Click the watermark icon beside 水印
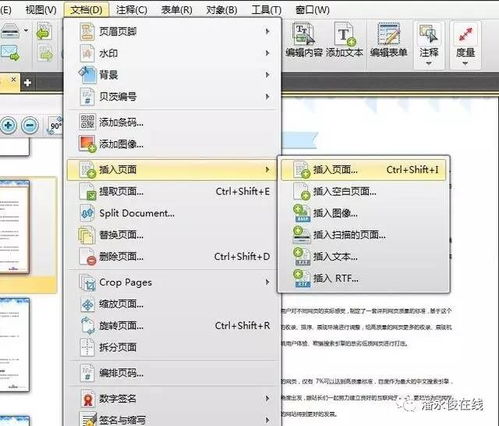Image resolution: width=499 pixels, height=426 pixels. coord(87,53)
